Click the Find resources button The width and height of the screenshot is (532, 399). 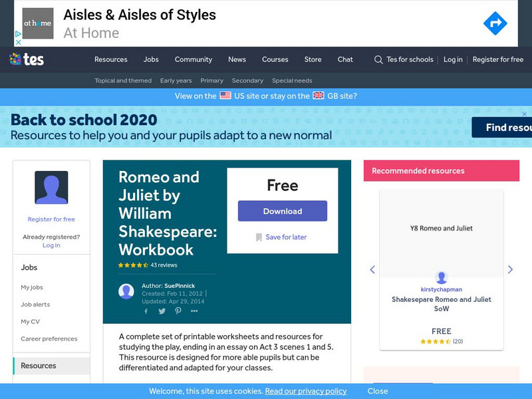(x=502, y=127)
